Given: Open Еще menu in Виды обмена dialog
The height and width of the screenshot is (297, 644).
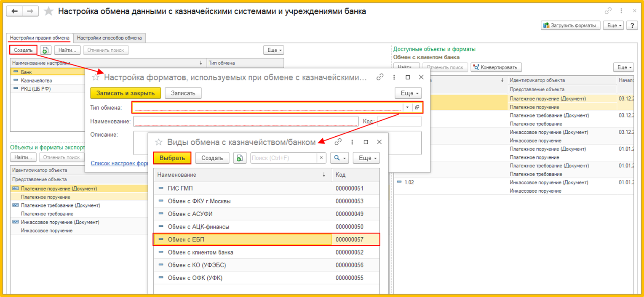Looking at the screenshot, I should click(366, 158).
